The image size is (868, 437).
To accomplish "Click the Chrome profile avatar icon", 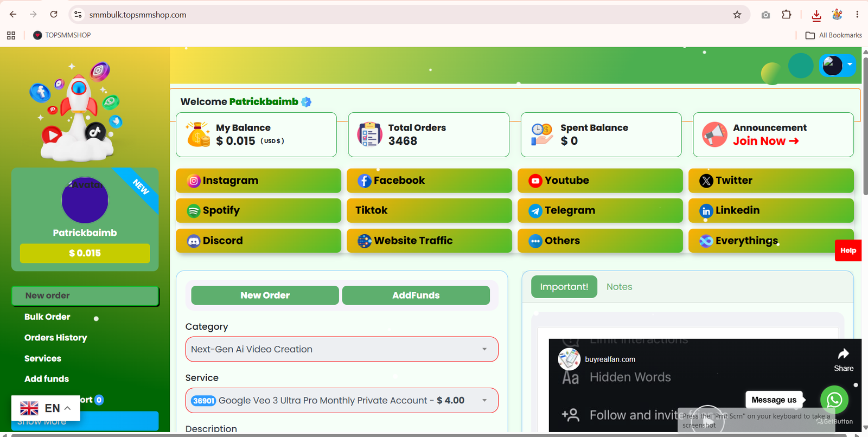I will 837,15.
